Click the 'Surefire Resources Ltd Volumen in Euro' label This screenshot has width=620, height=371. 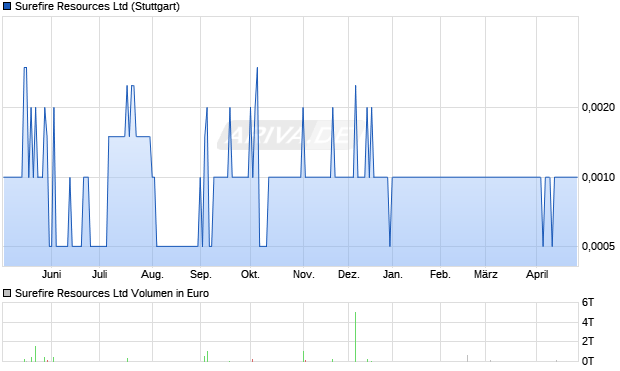pos(112,293)
